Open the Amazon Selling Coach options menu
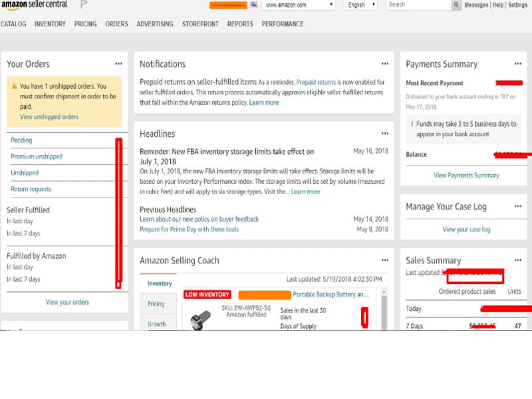This screenshot has height=399, width=532. (x=385, y=260)
